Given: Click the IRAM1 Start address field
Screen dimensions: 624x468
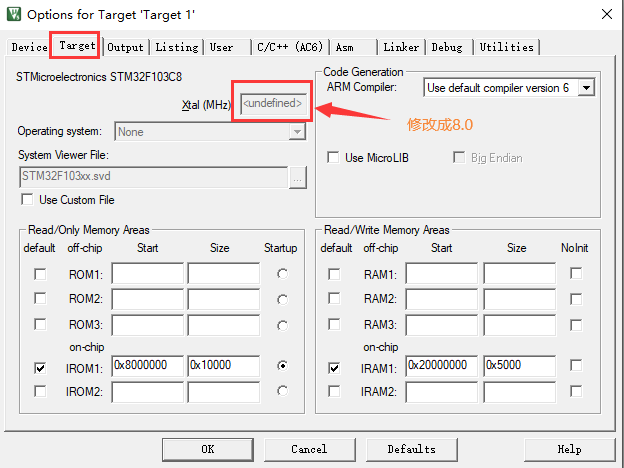Looking at the screenshot, I should point(441,366).
